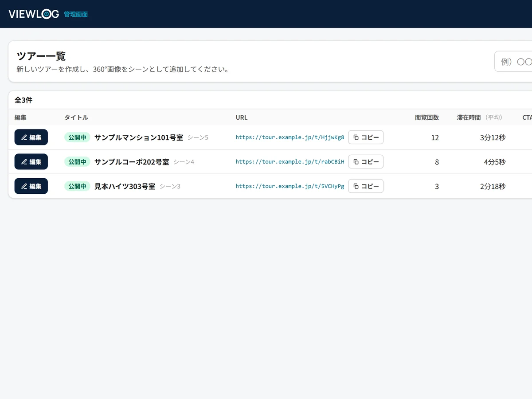
Task: Edit サンプルマンション101号室 tour
Action: 31,137
